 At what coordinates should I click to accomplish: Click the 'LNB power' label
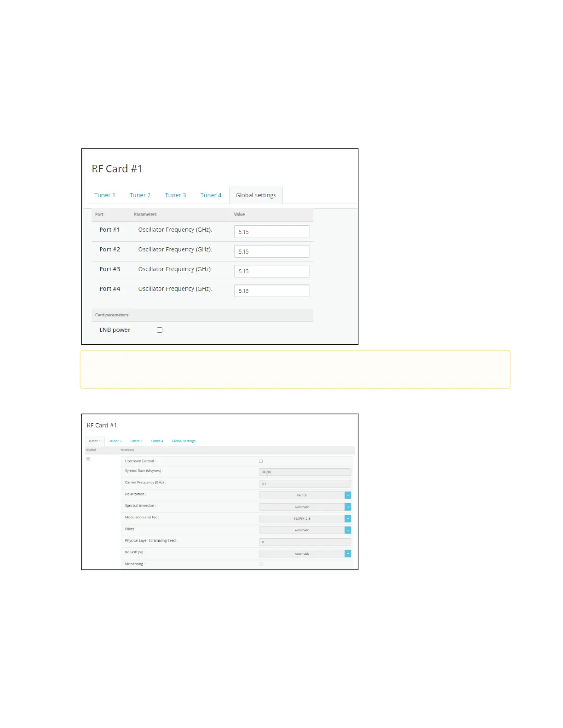coord(115,330)
